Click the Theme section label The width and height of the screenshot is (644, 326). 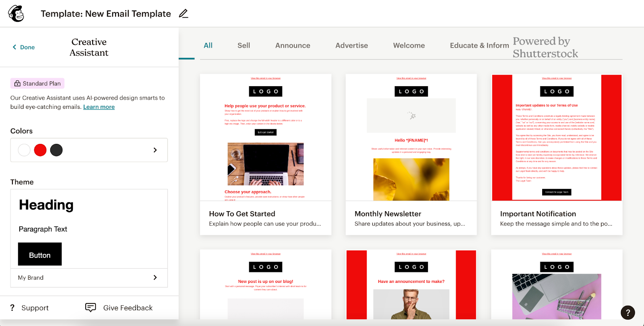pos(22,182)
